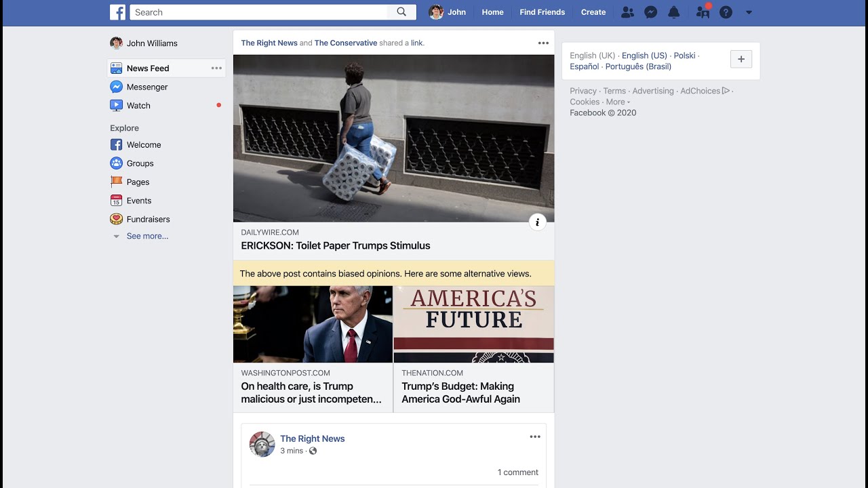This screenshot has height=488, width=868.
Task: Open the John Williams profile link in the sidebar
Action: (144, 43)
